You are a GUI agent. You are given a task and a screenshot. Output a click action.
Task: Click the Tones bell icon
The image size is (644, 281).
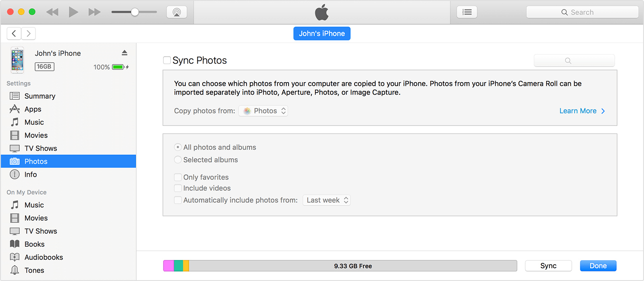point(14,270)
